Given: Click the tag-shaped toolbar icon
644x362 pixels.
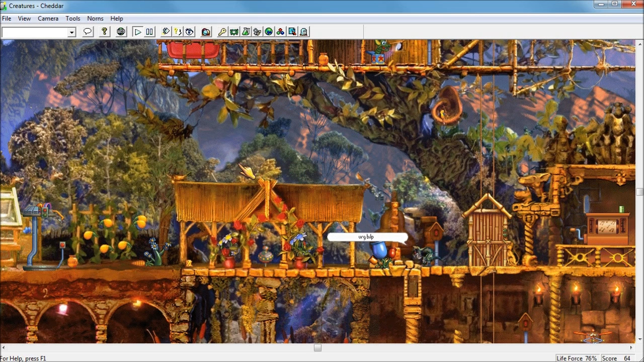Looking at the screenshot, I should [166, 32].
